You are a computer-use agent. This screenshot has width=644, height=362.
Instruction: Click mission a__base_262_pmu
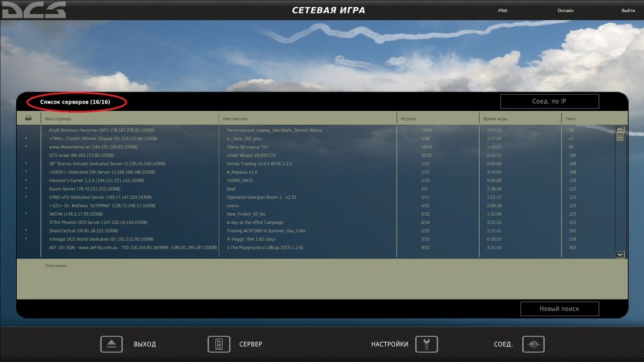[244, 138]
